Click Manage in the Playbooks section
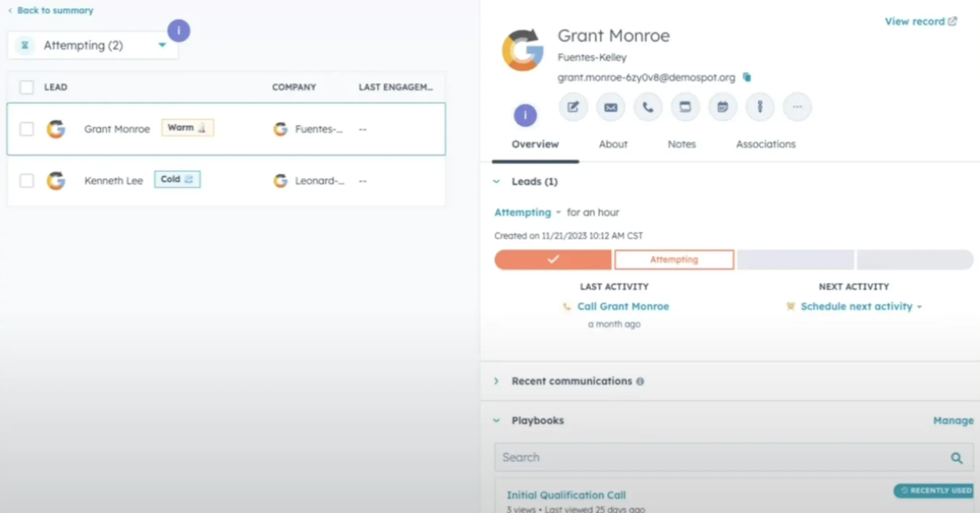Screen dimensions: 980x513 coord(953,420)
